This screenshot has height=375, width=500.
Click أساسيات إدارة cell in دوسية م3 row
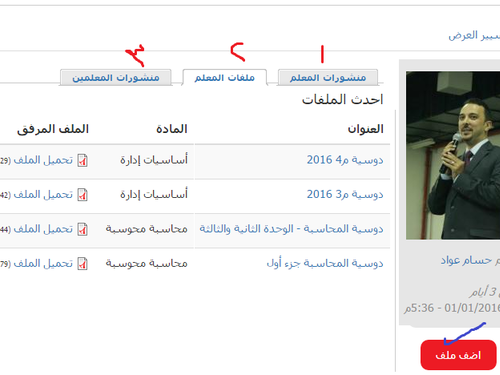pos(154,194)
